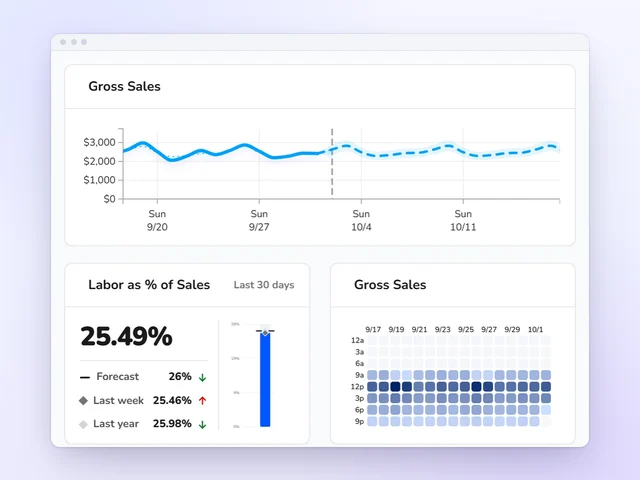Click the 12p heatmap row label
The image size is (640, 480).
[358, 387]
